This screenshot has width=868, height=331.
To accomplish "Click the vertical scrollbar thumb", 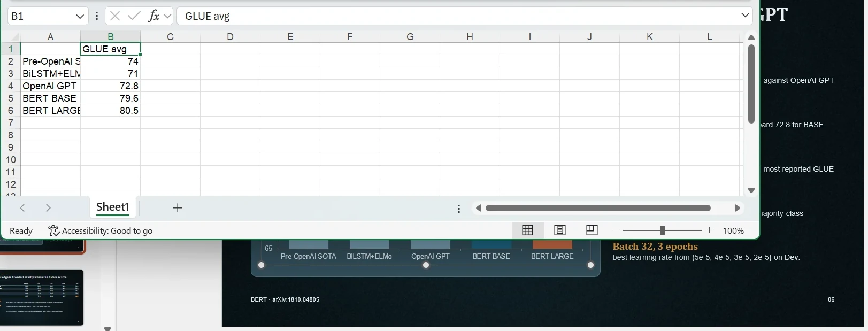I will point(751,84).
